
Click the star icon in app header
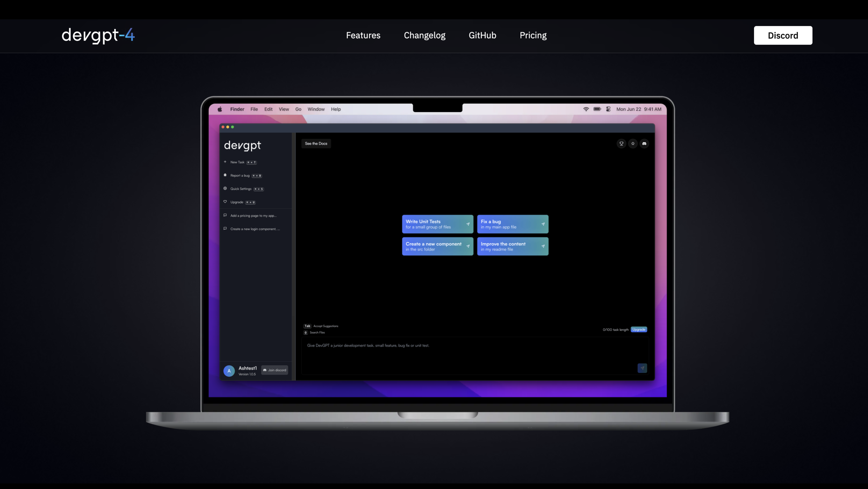[633, 144]
